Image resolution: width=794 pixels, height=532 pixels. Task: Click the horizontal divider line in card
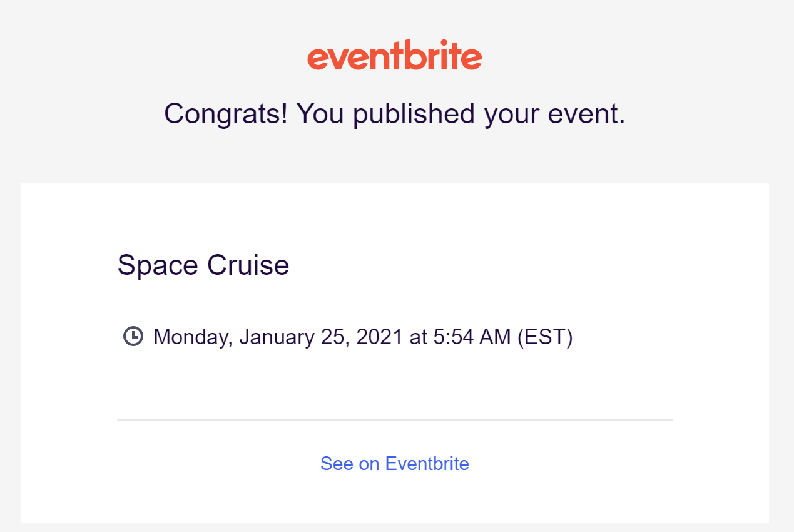point(394,420)
